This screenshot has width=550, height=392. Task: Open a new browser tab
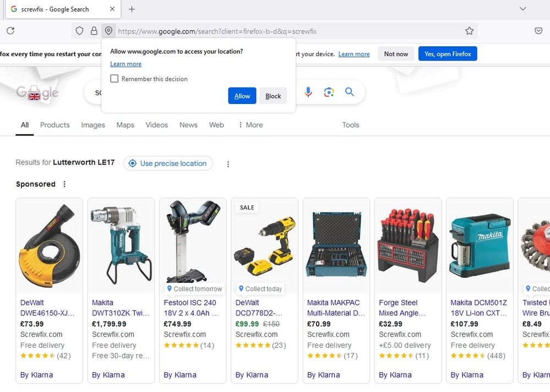tap(132, 9)
